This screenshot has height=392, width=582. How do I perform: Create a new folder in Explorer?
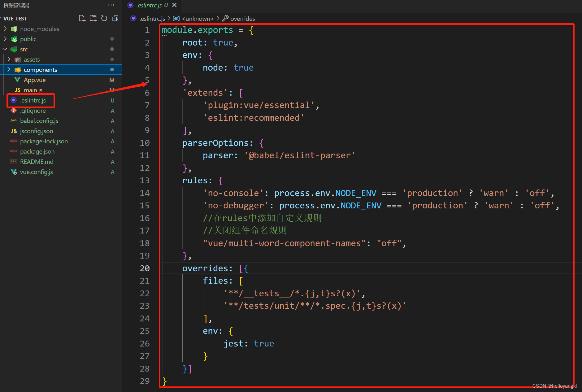click(x=93, y=18)
